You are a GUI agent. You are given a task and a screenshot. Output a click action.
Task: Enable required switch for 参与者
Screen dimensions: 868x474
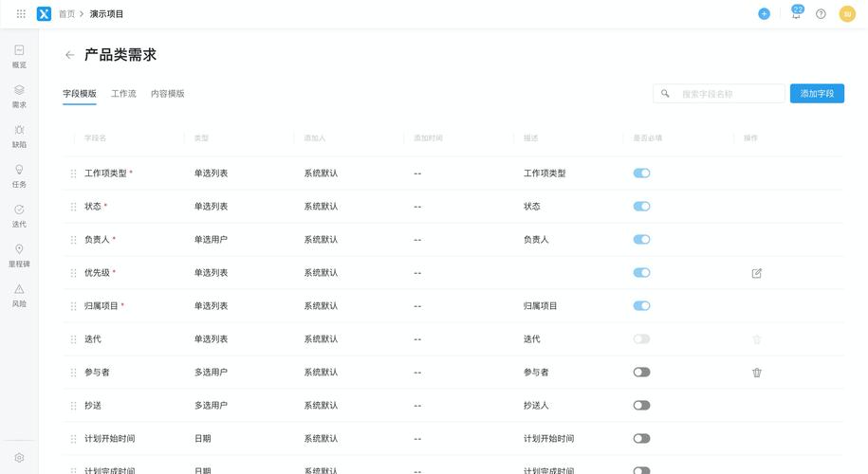(x=641, y=373)
